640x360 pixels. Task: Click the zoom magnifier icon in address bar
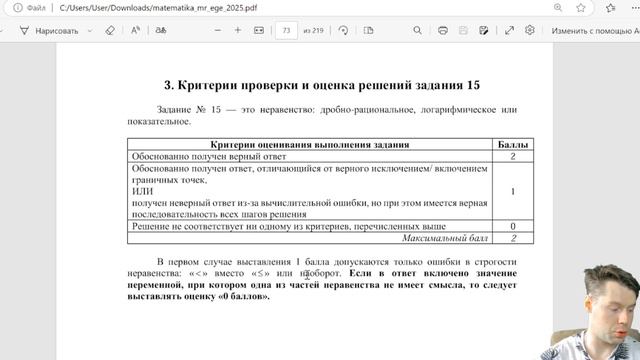click(x=558, y=8)
